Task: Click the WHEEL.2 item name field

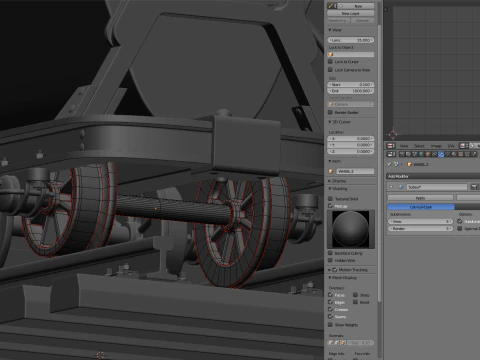Action: [x=355, y=171]
